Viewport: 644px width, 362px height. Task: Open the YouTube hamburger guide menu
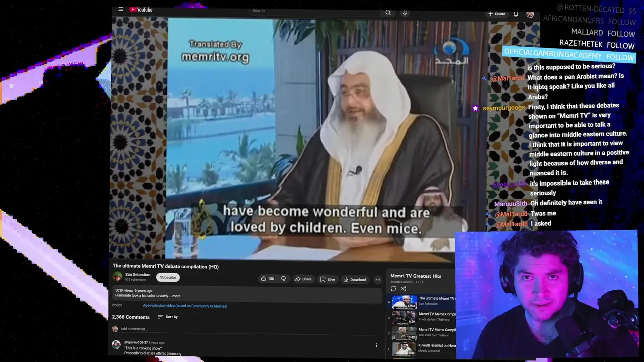coord(121,9)
